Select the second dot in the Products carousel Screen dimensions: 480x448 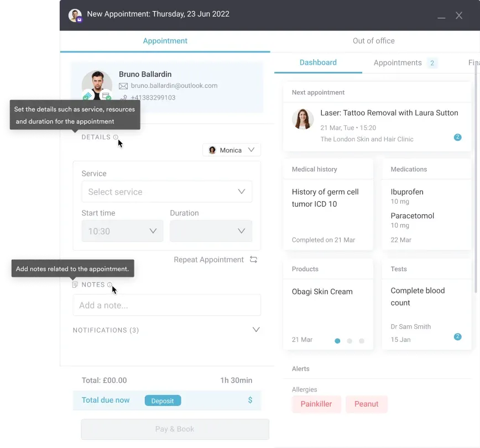(349, 341)
